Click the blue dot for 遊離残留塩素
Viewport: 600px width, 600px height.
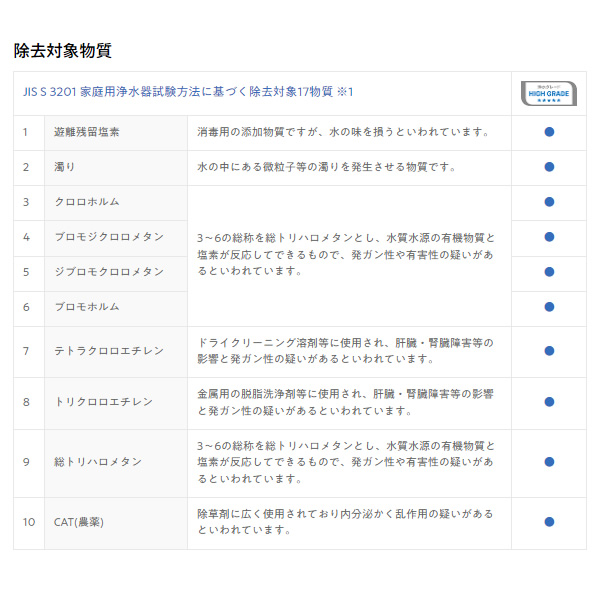549,132
